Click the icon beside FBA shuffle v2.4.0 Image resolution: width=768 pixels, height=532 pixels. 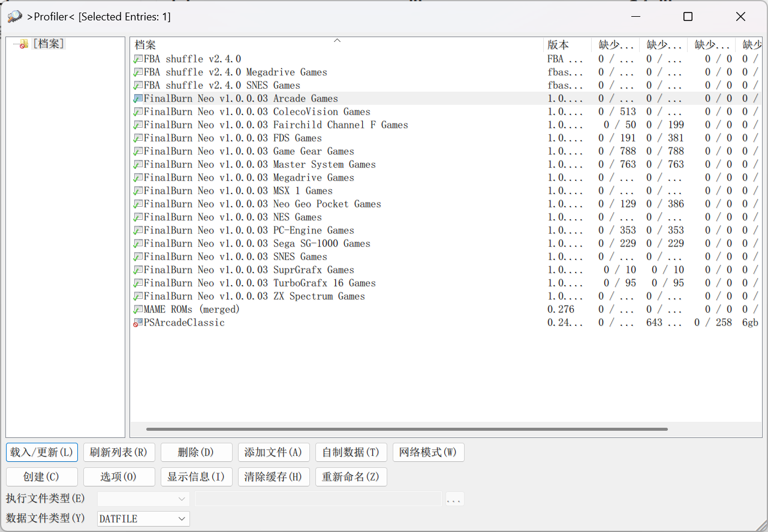pyautogui.click(x=138, y=59)
